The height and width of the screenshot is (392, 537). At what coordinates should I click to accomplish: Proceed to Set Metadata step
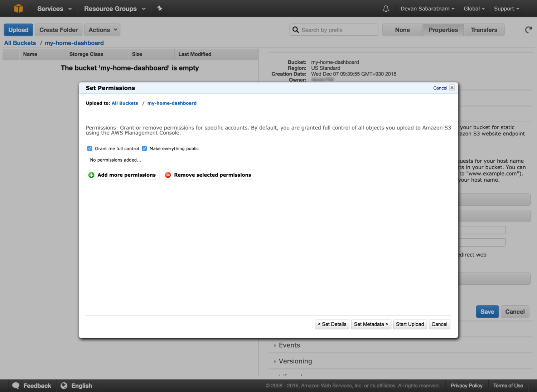point(371,324)
